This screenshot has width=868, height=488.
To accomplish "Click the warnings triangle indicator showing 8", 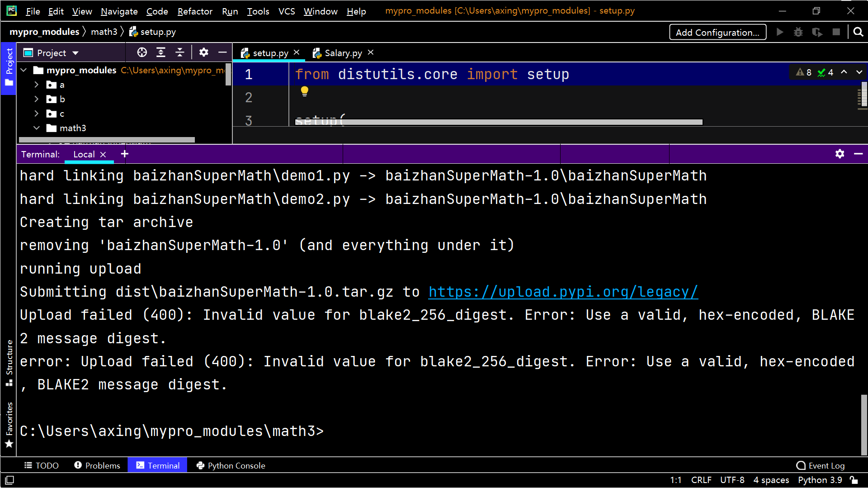I will pos(804,72).
